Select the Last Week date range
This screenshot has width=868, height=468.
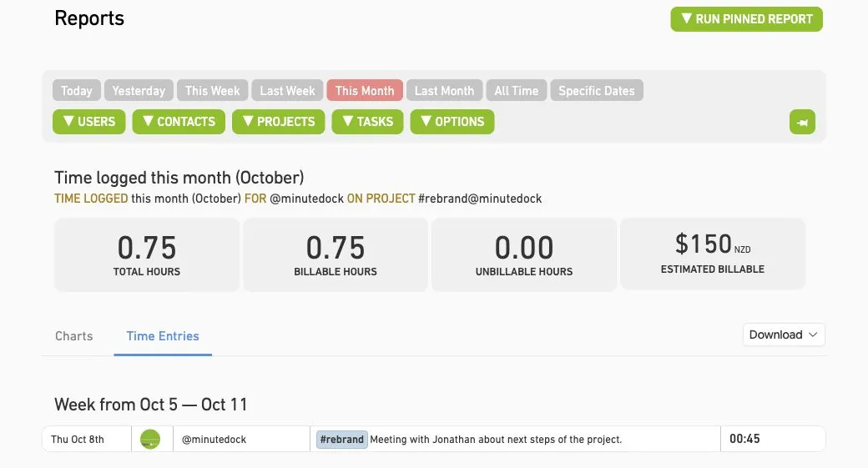[x=287, y=91]
